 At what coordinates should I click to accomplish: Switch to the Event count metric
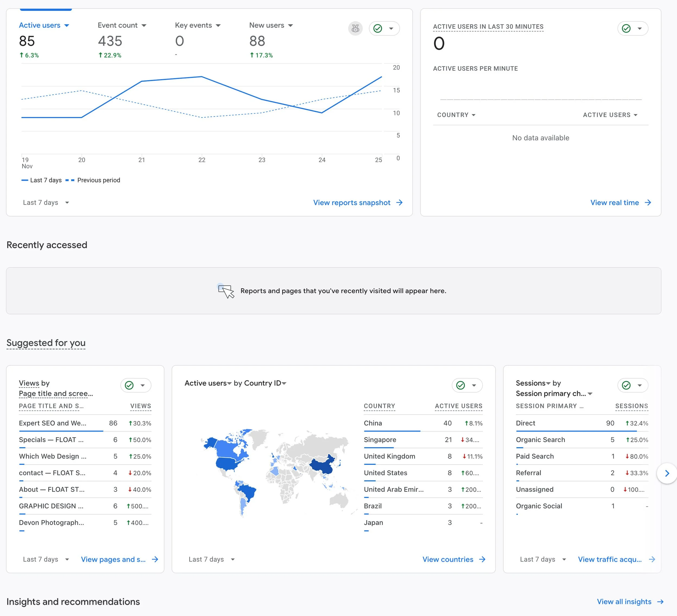(x=118, y=25)
